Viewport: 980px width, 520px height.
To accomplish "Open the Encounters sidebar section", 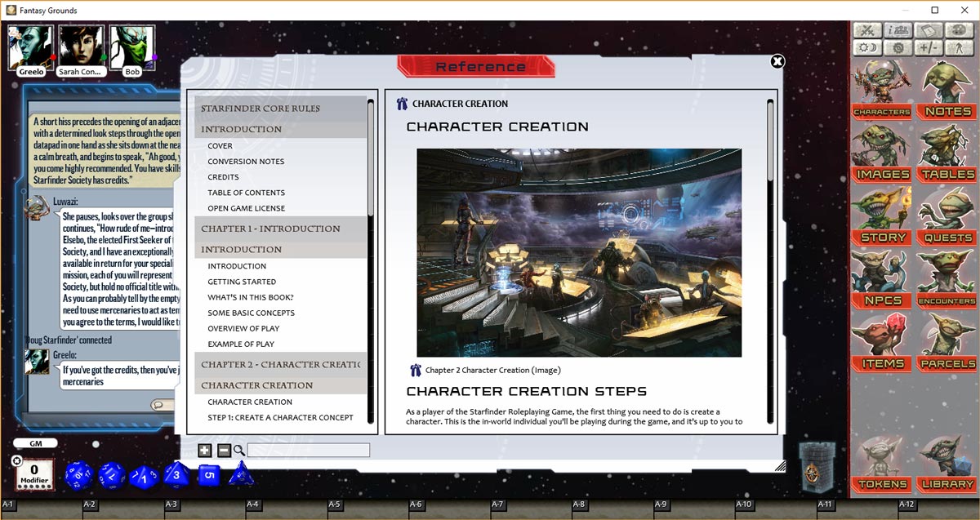I will click(x=946, y=278).
